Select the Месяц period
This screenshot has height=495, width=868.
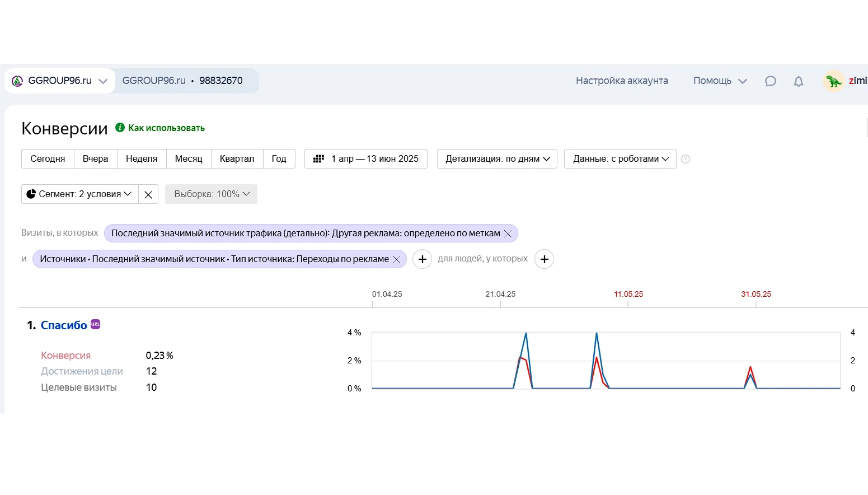click(x=189, y=158)
